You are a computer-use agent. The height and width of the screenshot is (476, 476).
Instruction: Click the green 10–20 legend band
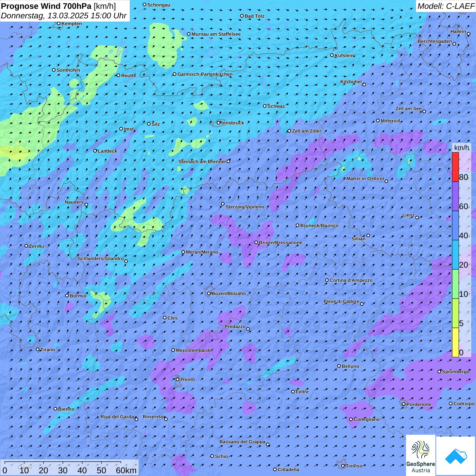[x=455, y=284]
